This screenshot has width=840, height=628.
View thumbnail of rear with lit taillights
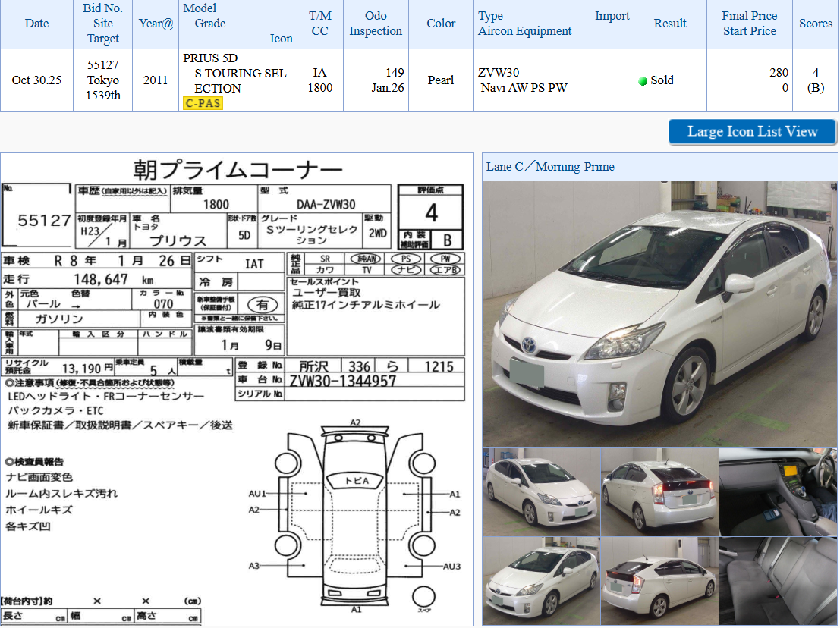pyautogui.click(x=659, y=491)
